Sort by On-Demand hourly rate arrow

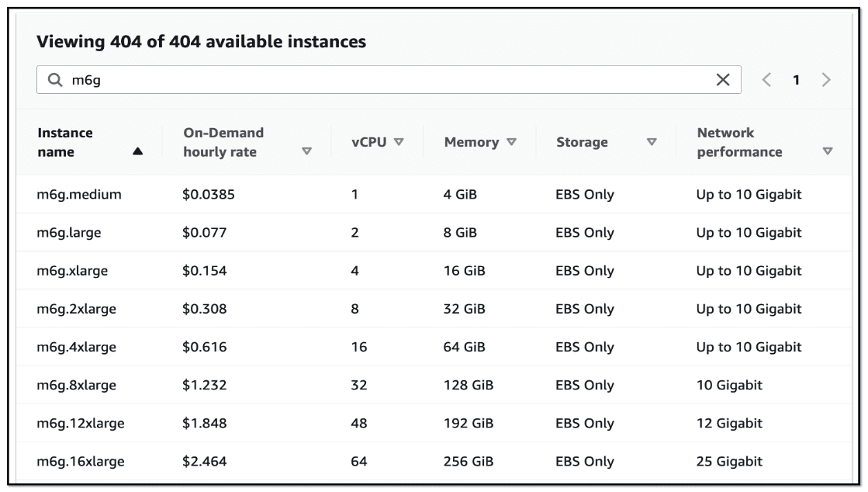(x=306, y=151)
